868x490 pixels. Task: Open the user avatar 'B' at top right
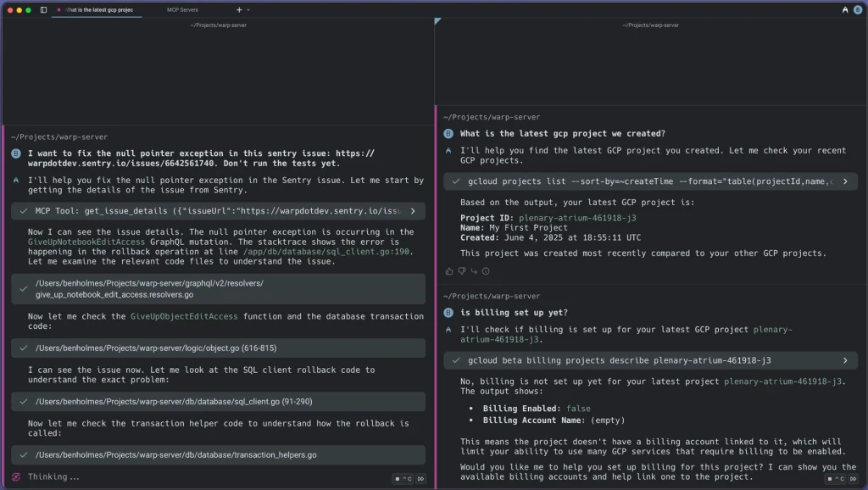(858, 9)
